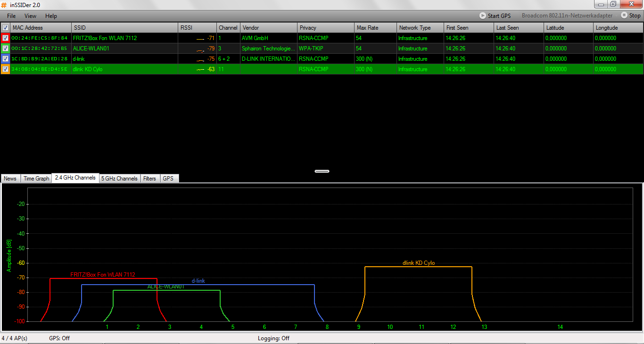Switch to the 5 GHz Channels tab
Screen dimensions: 644x344
coord(120,179)
